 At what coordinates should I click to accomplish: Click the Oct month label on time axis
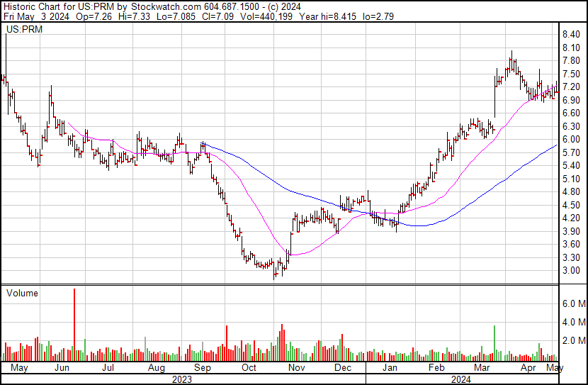249,368
